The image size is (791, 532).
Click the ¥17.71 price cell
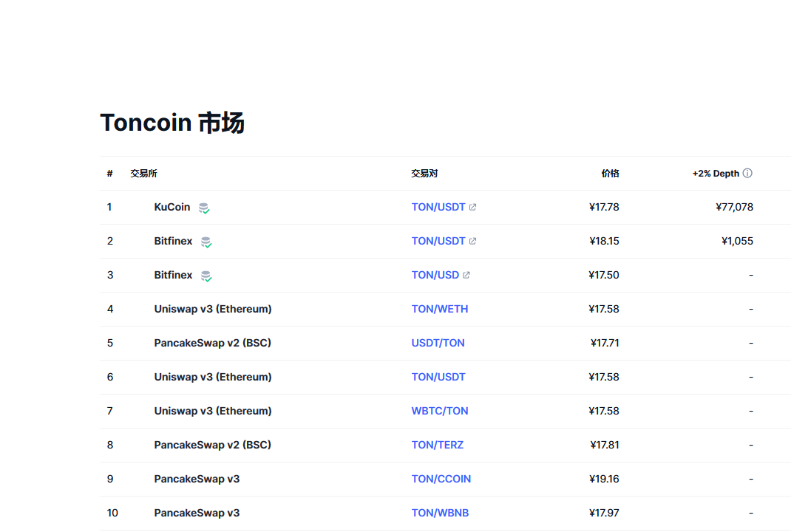click(605, 343)
